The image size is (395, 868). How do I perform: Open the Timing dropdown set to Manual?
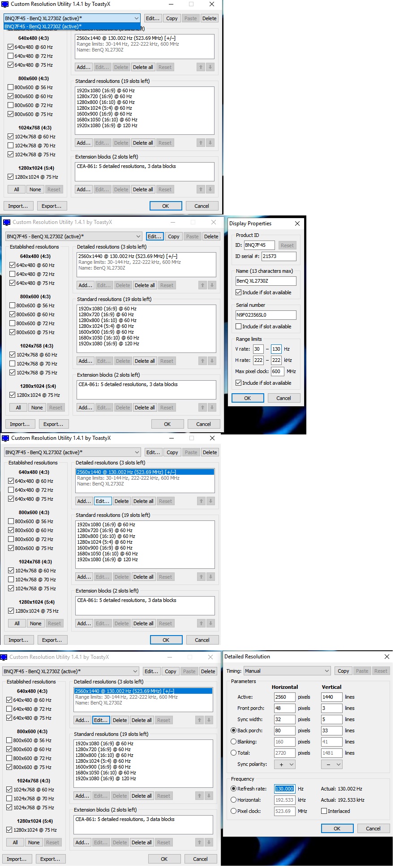click(287, 671)
